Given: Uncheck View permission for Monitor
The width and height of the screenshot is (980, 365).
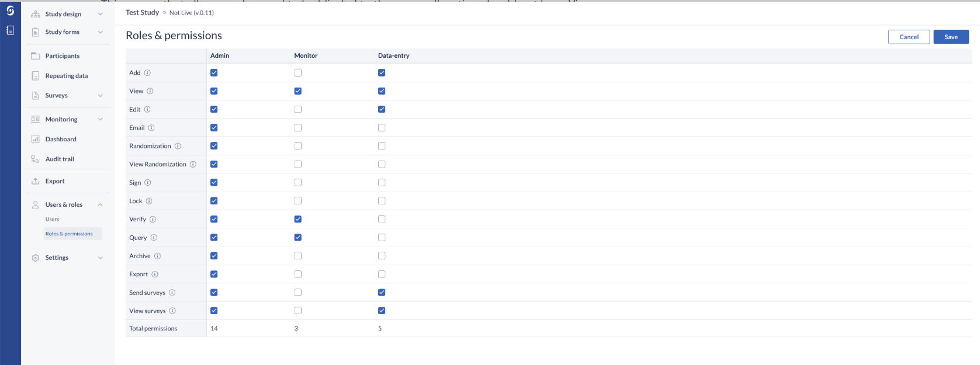Looking at the screenshot, I should click(x=298, y=91).
